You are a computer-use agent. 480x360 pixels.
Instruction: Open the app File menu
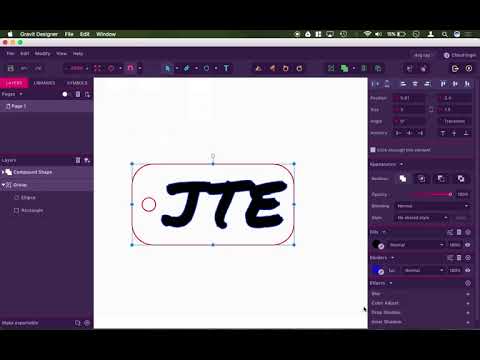click(x=10, y=53)
